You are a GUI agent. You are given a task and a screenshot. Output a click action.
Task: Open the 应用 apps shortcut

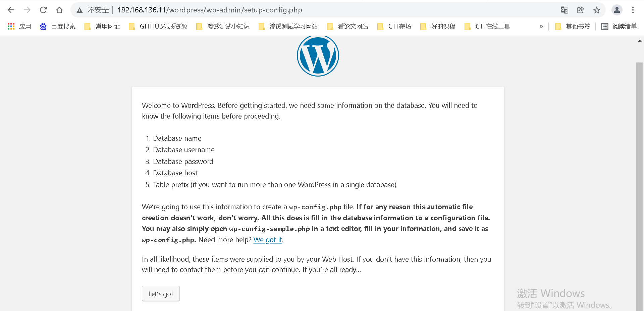click(x=19, y=27)
